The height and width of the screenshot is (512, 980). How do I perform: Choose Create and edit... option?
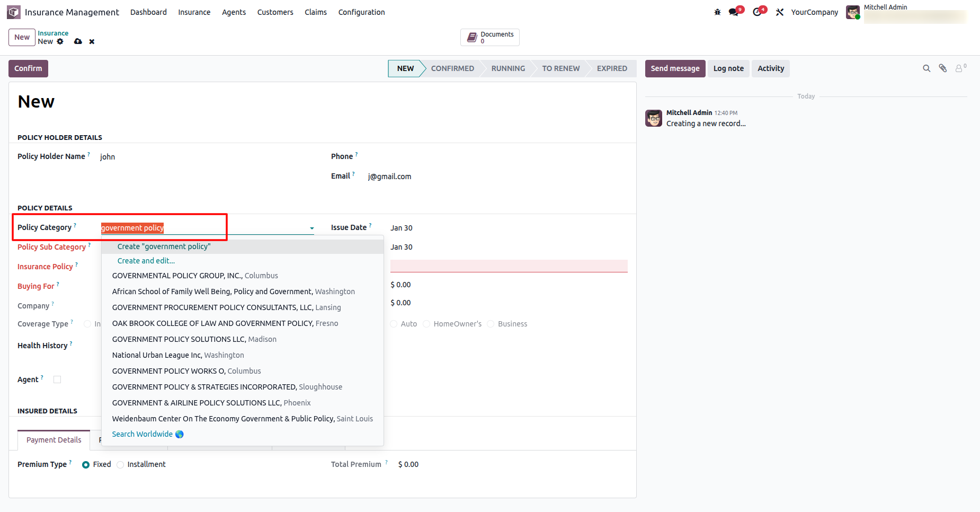[x=243, y=261]
